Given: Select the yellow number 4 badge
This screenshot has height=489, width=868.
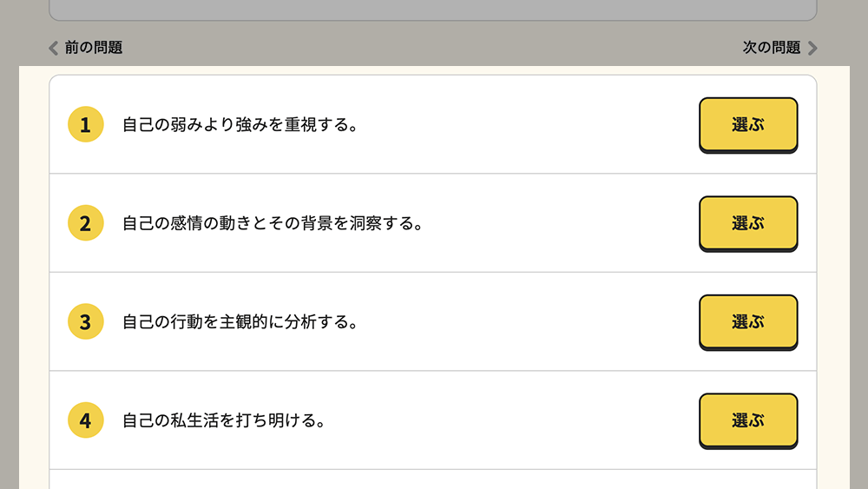Looking at the screenshot, I should point(85,420).
